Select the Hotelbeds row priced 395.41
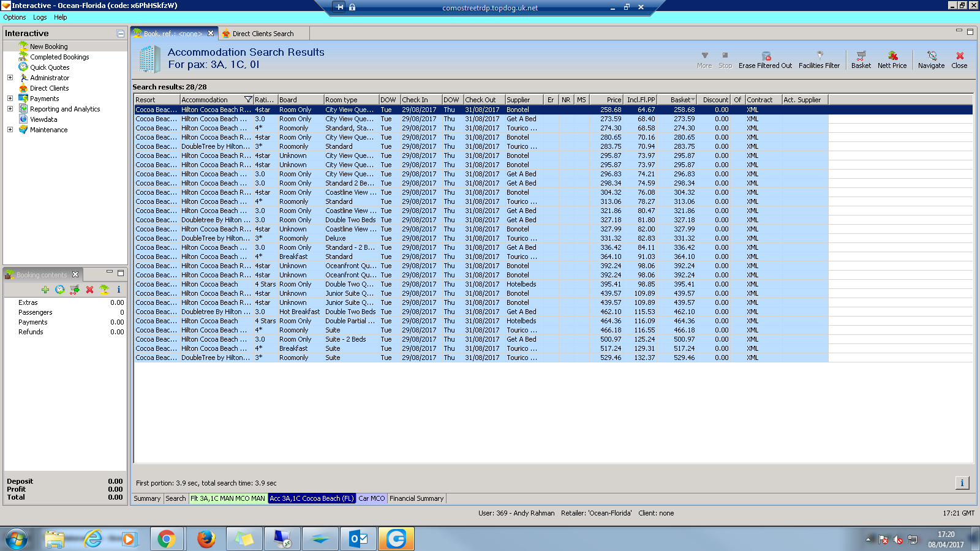980x551 pixels. pyautogui.click(x=481, y=284)
